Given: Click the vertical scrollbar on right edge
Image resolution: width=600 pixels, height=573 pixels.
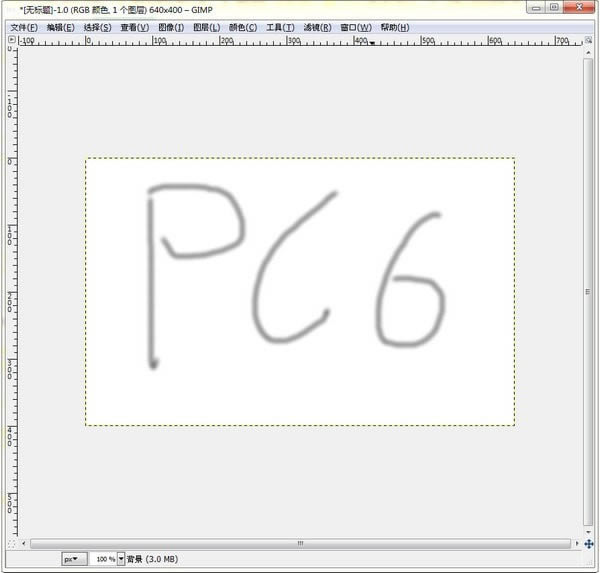Looking at the screenshot, I should point(589,290).
